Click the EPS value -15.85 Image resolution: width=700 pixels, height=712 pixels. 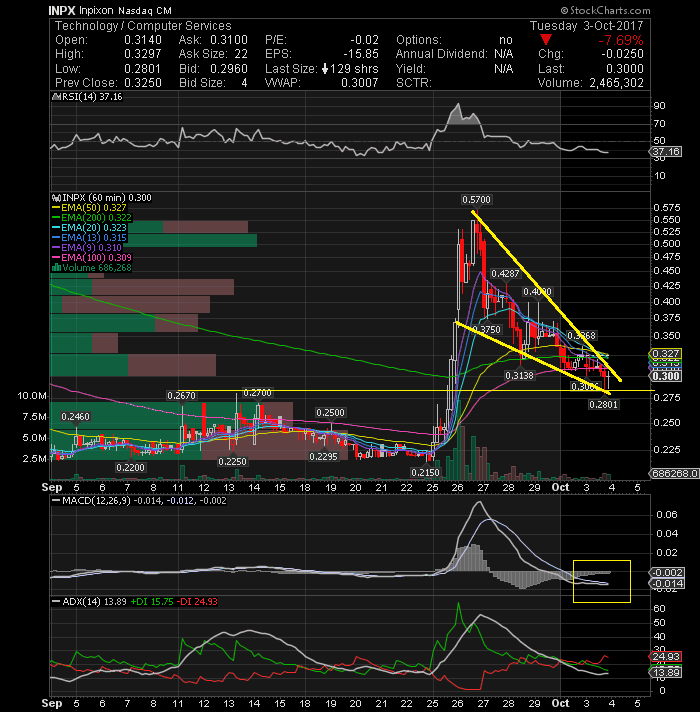[x=360, y=54]
